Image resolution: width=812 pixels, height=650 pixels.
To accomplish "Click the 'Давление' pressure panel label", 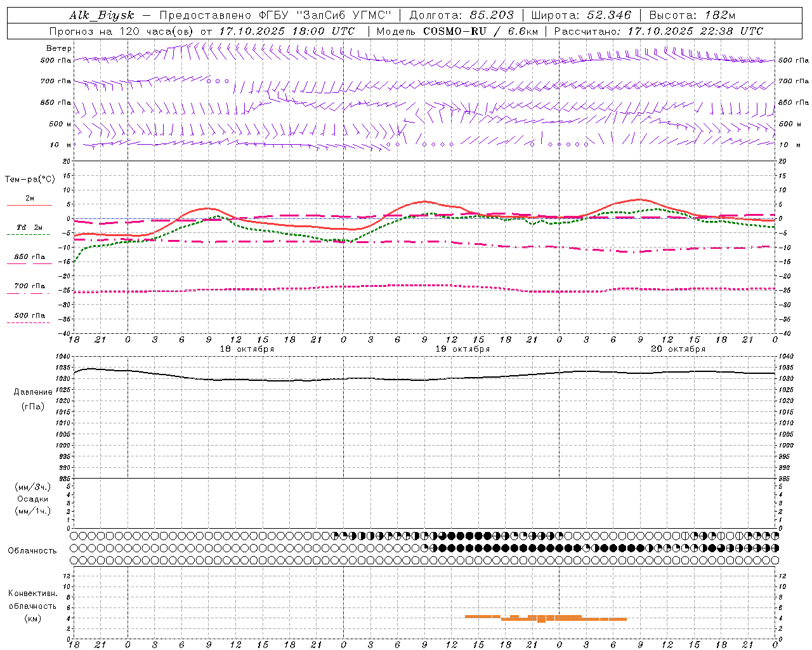I will click(33, 392).
